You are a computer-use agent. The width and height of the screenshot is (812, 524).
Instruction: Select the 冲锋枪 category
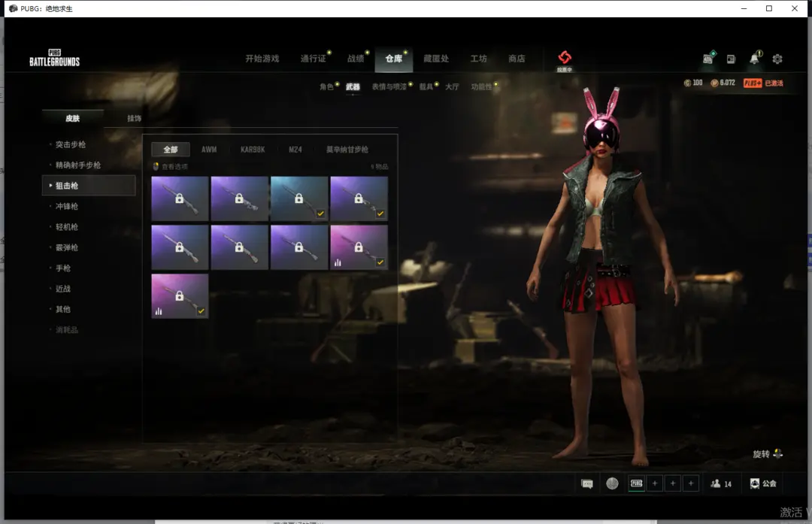(x=67, y=206)
